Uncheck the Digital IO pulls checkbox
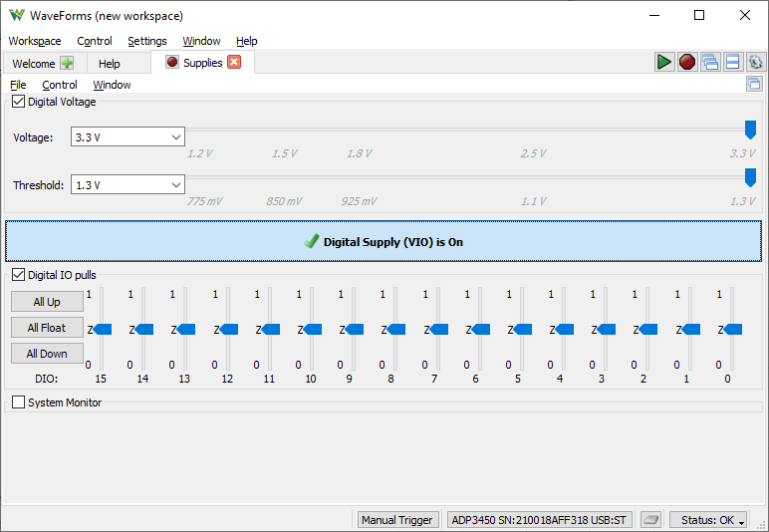The image size is (769, 532). click(18, 275)
